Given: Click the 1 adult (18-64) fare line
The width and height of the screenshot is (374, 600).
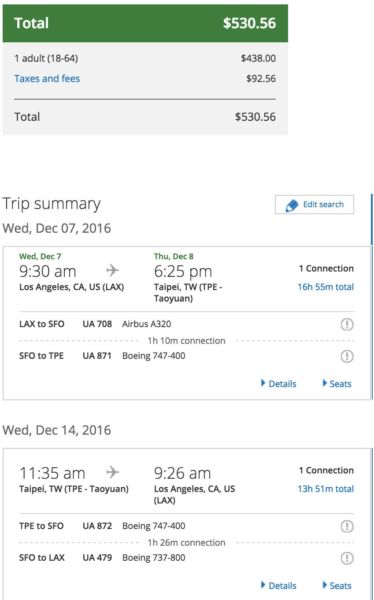Looking at the screenshot, I should [145, 58].
